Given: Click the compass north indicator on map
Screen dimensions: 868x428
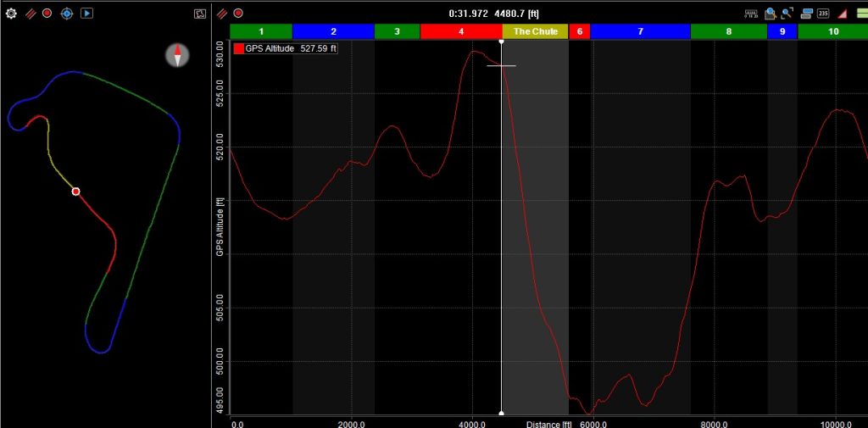Looking at the screenshot, I should tap(177, 55).
